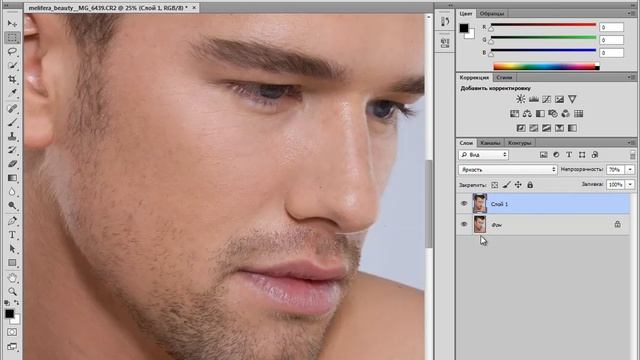This screenshot has height=360, width=640.
Task: Toggle lock transparent pixels
Action: pos(494,185)
